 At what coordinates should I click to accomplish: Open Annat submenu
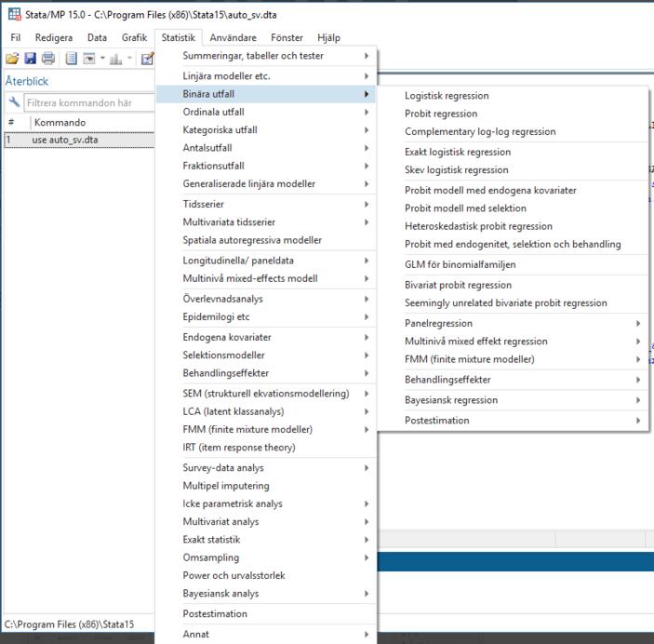pyautogui.click(x=266, y=635)
